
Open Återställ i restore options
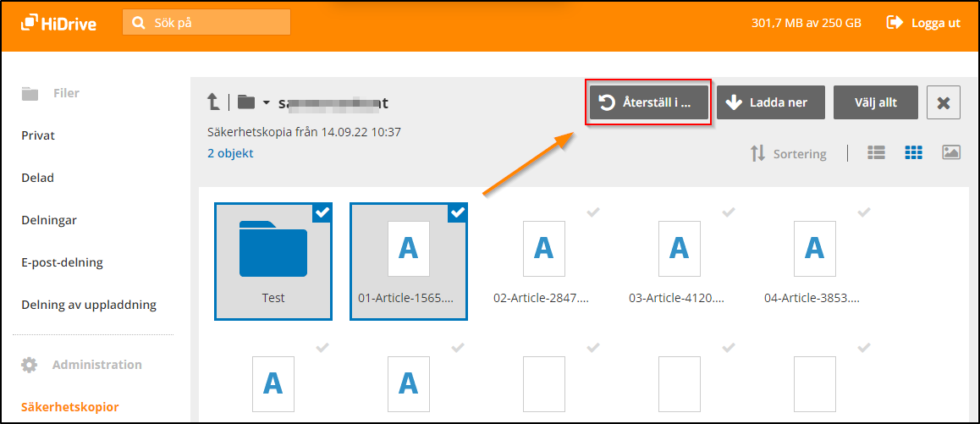(x=647, y=103)
